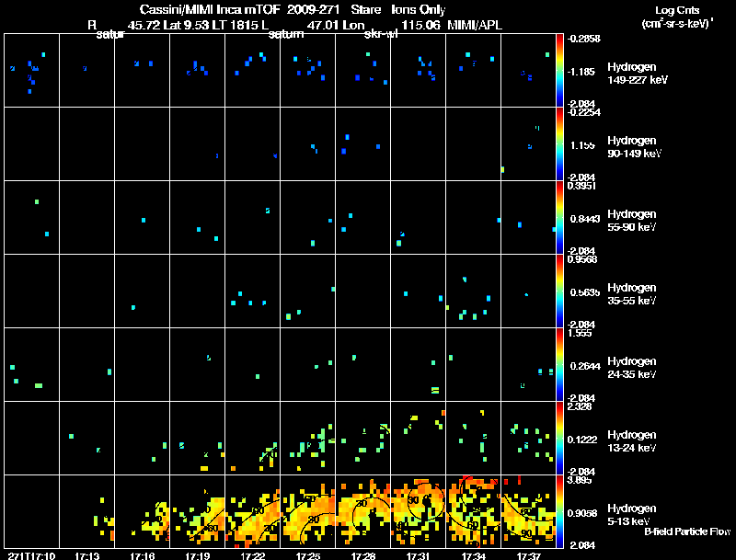The width and height of the screenshot is (736, 560).
Task: Select the color scale bar for 35-55 keV
Action: (559, 291)
